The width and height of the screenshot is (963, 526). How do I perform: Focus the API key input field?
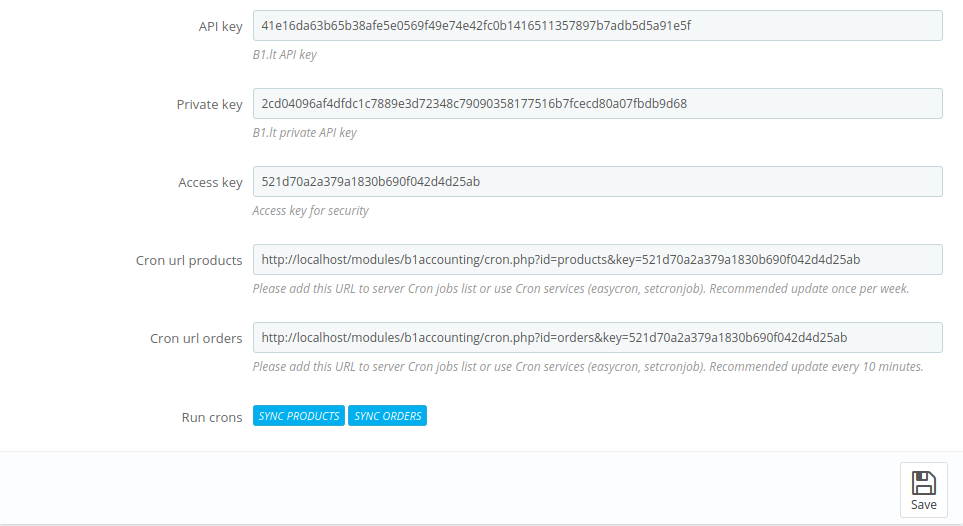click(x=597, y=26)
